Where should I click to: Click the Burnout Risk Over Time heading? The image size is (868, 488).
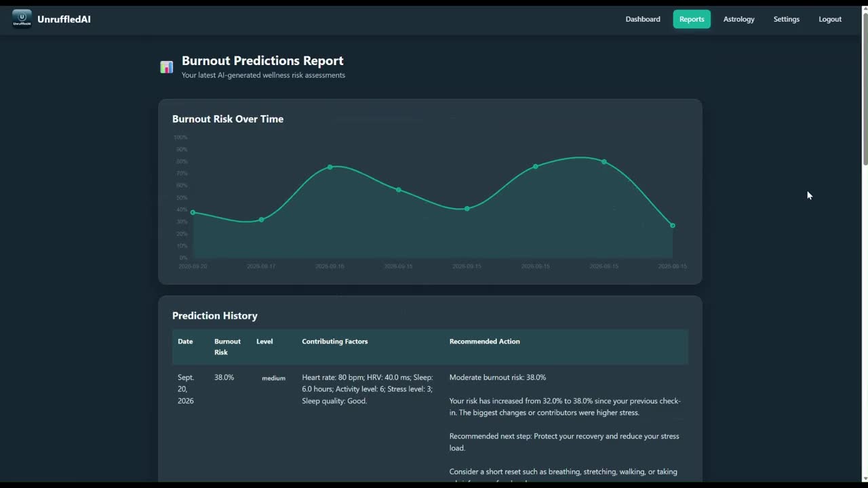click(228, 119)
